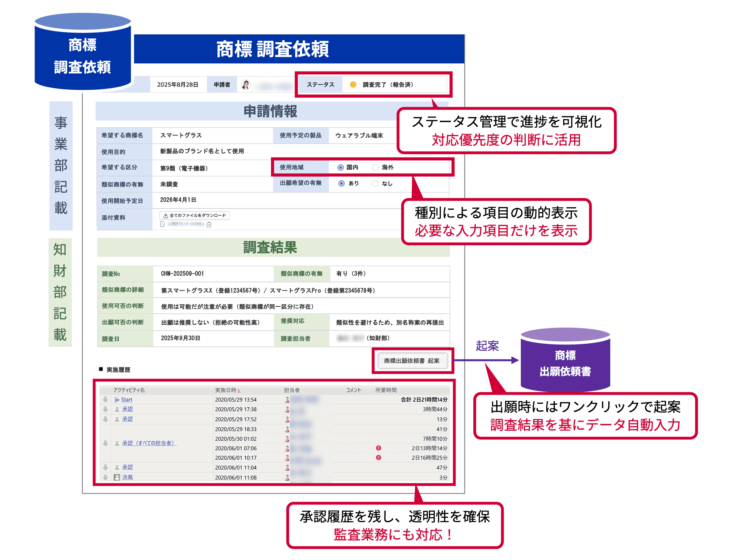
Task: Click the applicant avatar photo icon
Action: (x=246, y=85)
